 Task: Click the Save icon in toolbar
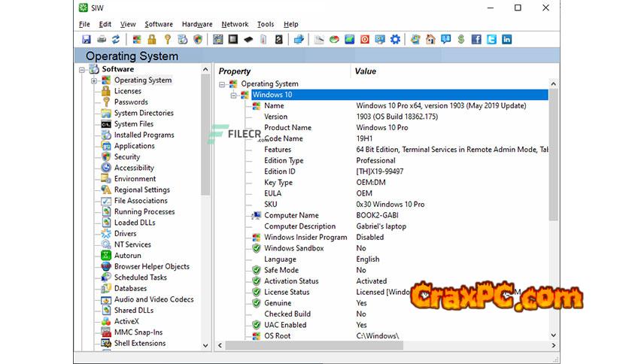[x=86, y=39]
